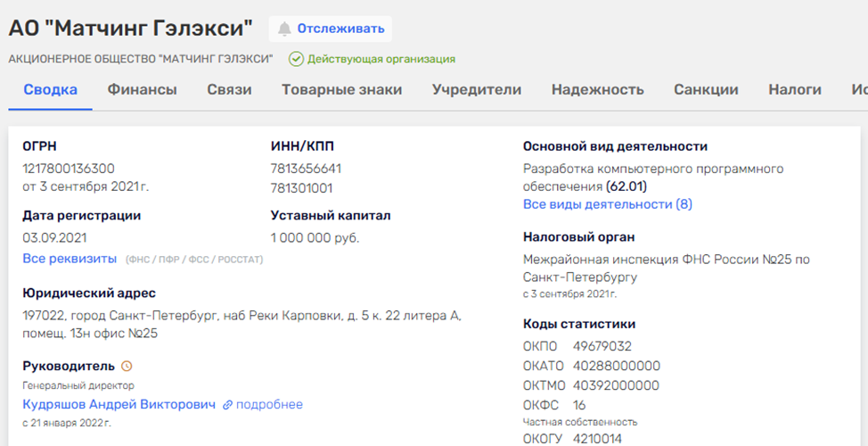Click the ОКТМО code 40392000000
The height and width of the screenshot is (446, 868).
pos(616,385)
